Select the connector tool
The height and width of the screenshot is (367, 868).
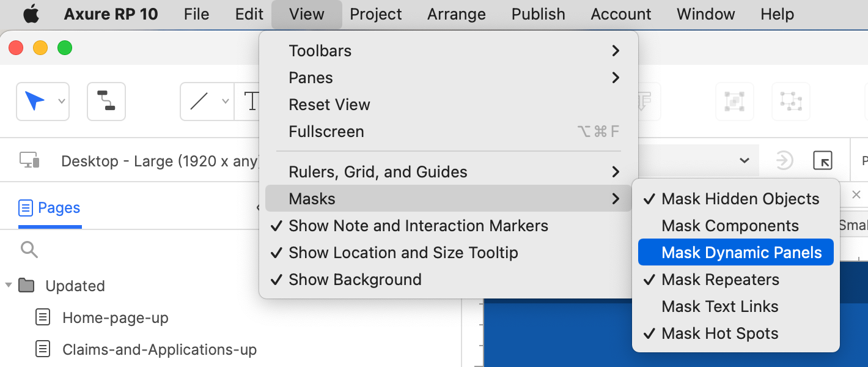[x=106, y=101]
